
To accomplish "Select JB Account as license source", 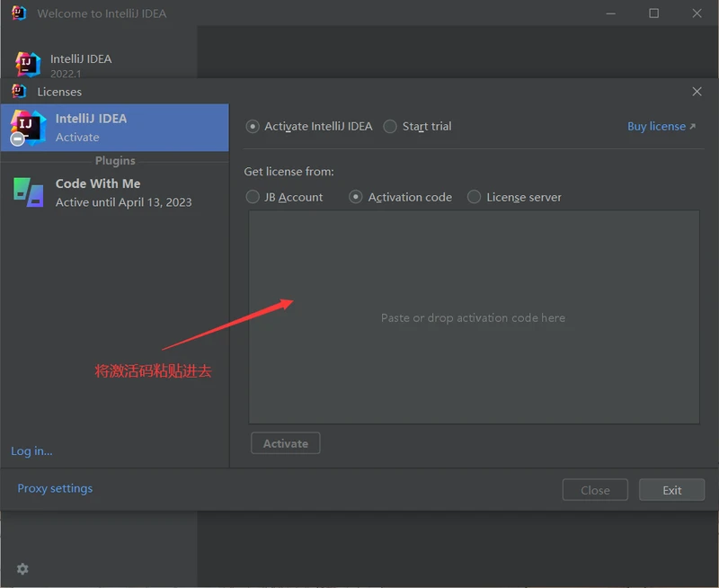I will 253,197.
